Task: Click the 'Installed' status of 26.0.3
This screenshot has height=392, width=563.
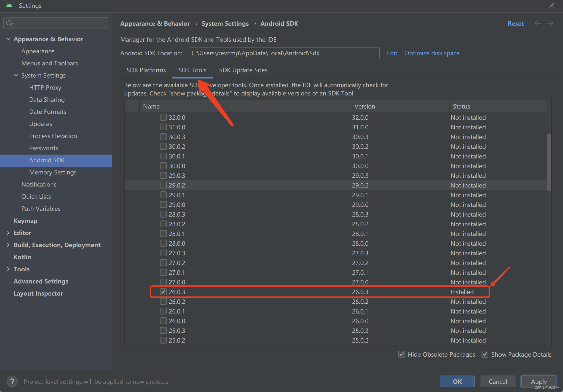Action: click(x=462, y=292)
